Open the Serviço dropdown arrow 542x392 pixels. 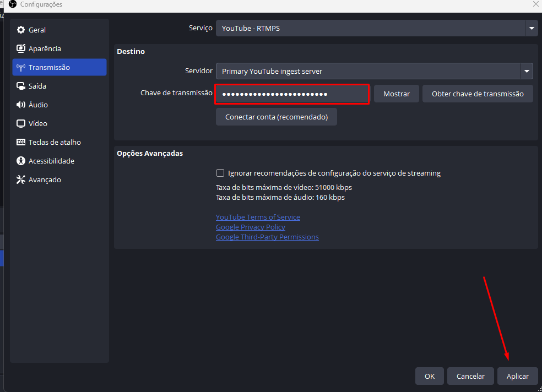[x=532, y=28]
